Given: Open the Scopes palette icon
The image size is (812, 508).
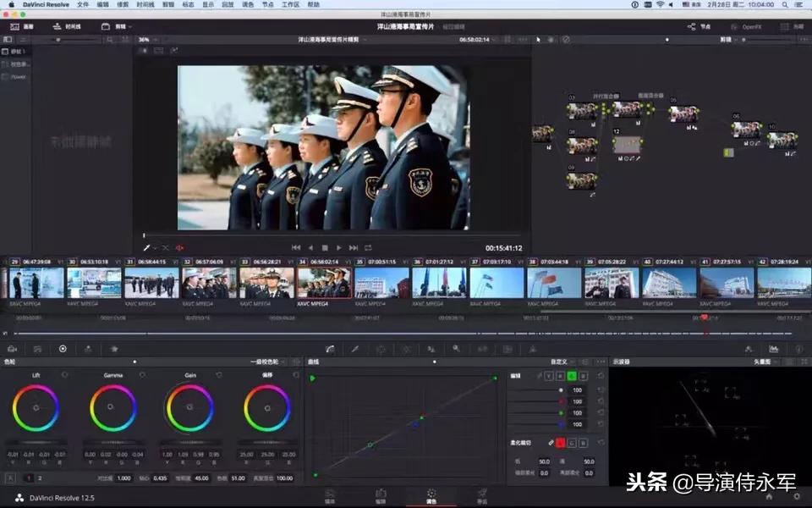Looking at the screenshot, I should tap(773, 349).
